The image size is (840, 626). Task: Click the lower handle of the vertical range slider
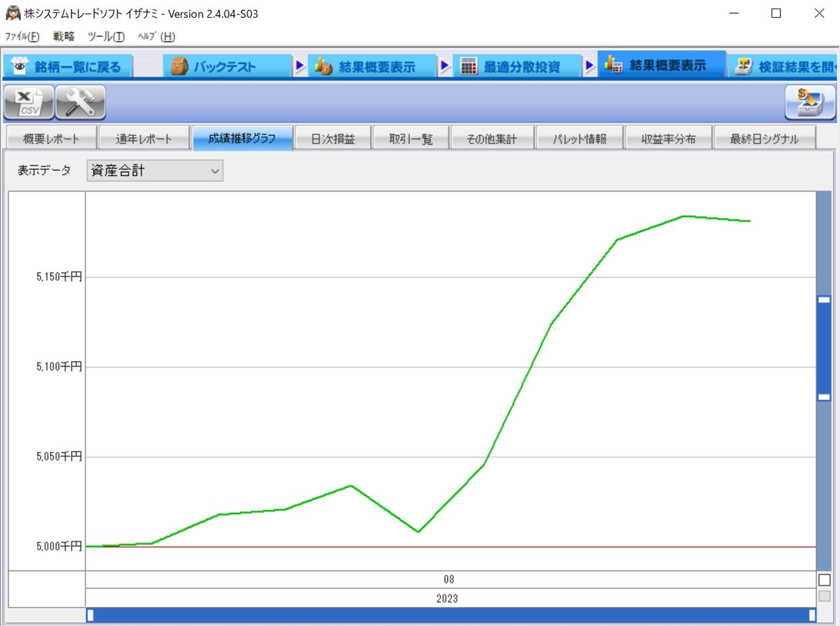[824, 397]
